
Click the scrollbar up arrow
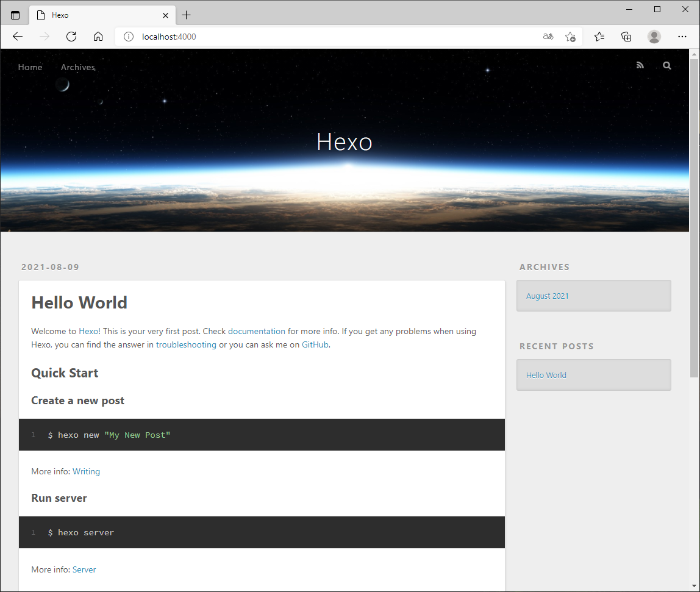(694, 54)
